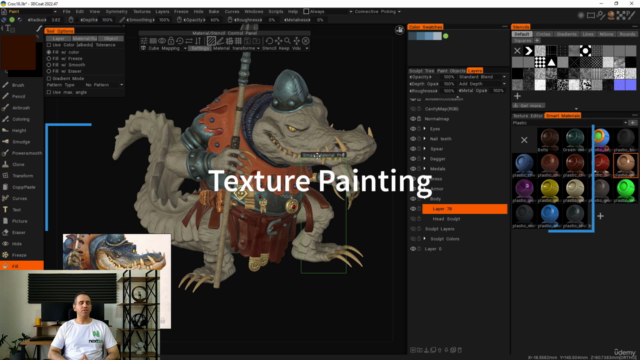Add a new smart material with plus icon

coord(600,216)
